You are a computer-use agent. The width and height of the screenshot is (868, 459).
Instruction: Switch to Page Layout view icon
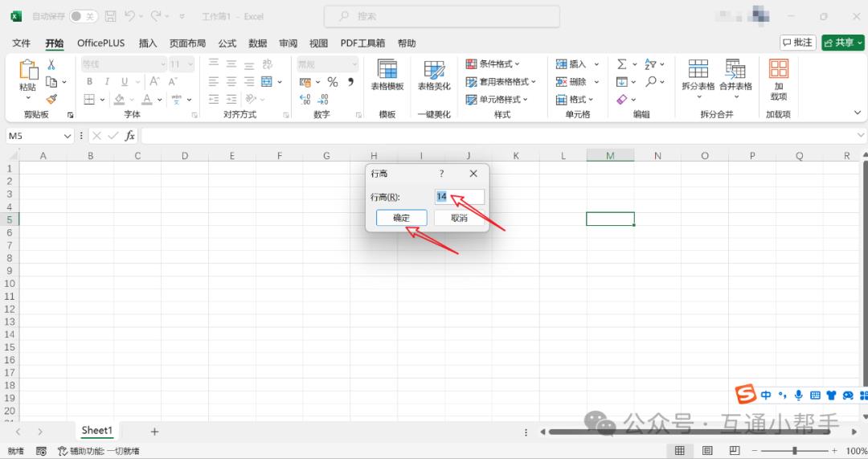[707, 451]
